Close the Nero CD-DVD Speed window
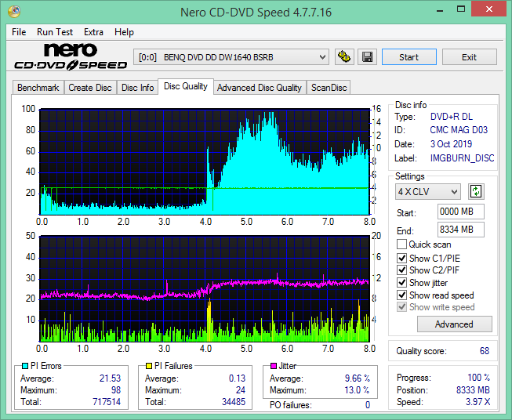This screenshot has height=420, width=512. coord(488,9)
